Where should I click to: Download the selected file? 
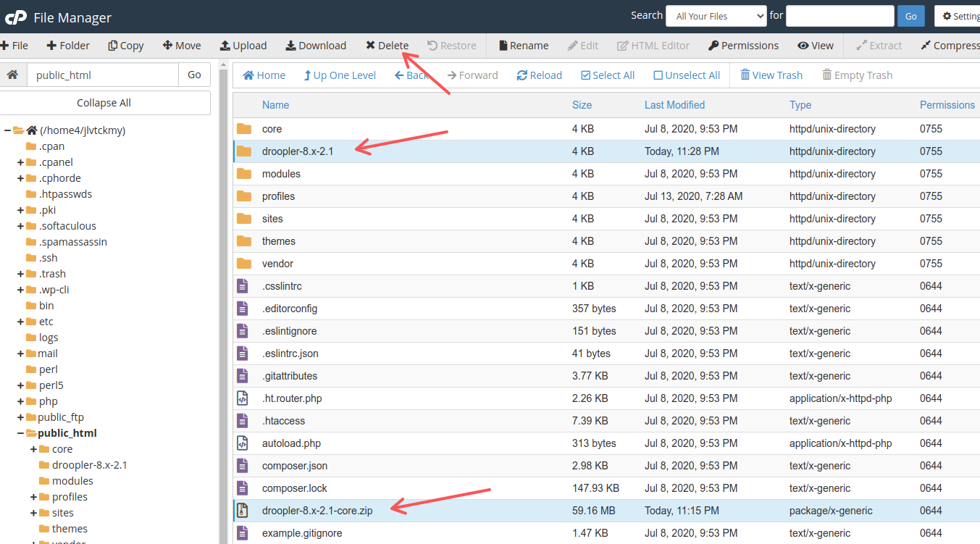tap(316, 46)
